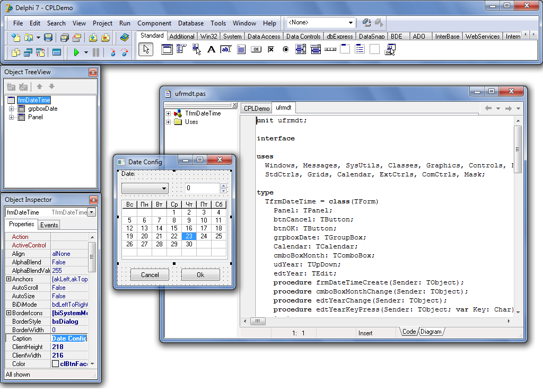The width and height of the screenshot is (543, 392).
Task: Switch to the Events tab
Action: 49,225
